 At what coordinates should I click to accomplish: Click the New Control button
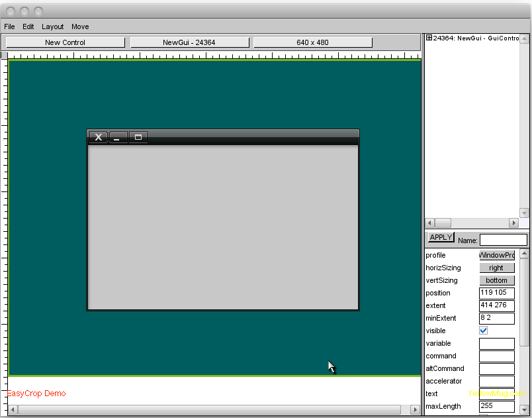(x=65, y=42)
